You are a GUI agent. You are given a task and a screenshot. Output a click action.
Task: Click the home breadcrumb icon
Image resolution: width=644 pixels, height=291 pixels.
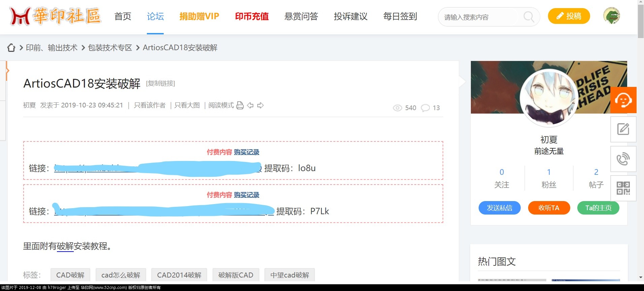[x=11, y=48]
